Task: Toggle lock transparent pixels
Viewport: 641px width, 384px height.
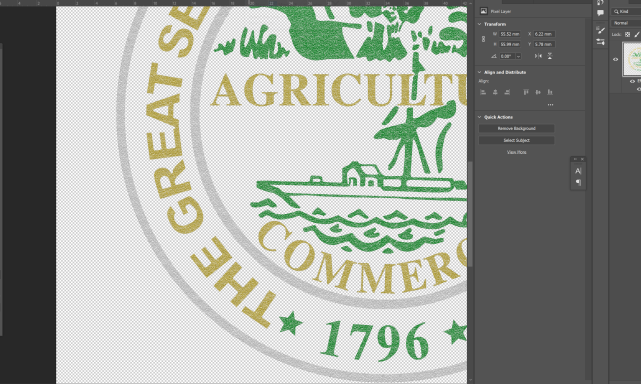Action: click(x=628, y=35)
